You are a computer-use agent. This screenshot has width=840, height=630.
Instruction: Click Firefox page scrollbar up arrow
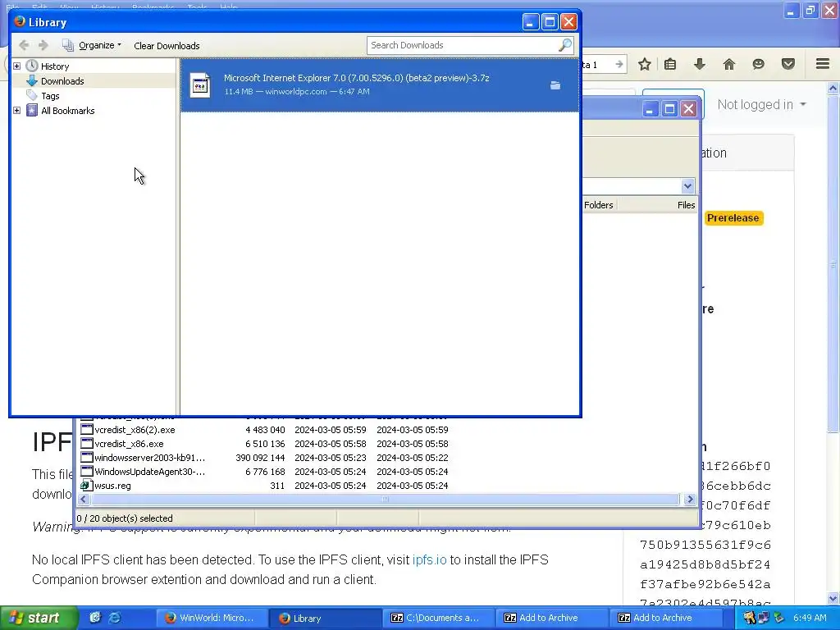[x=833, y=88]
